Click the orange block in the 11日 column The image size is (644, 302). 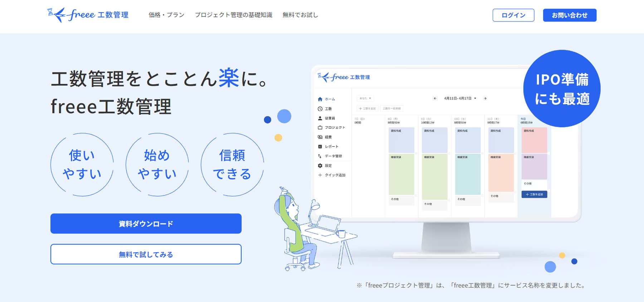click(x=501, y=173)
